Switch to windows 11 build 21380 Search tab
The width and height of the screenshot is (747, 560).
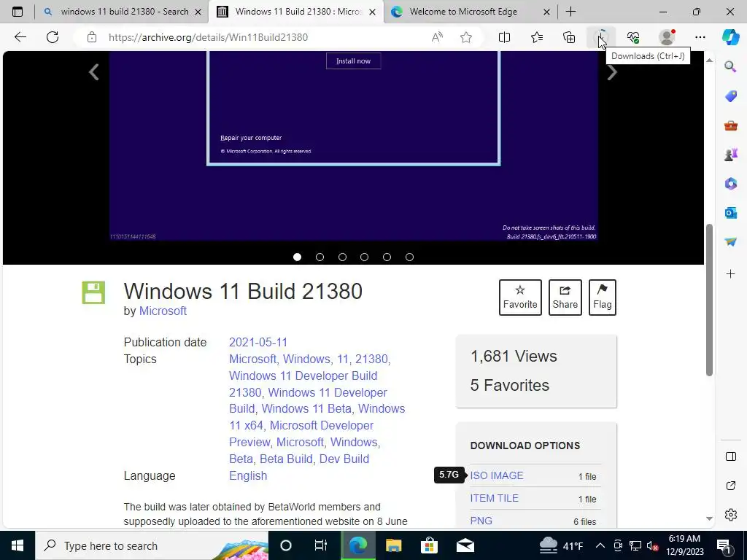pos(122,12)
